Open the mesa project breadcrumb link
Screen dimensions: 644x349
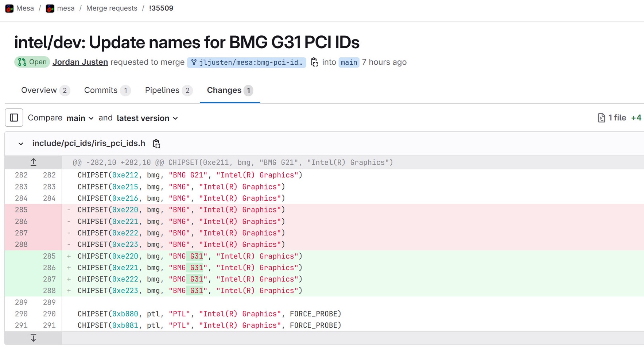(x=66, y=8)
